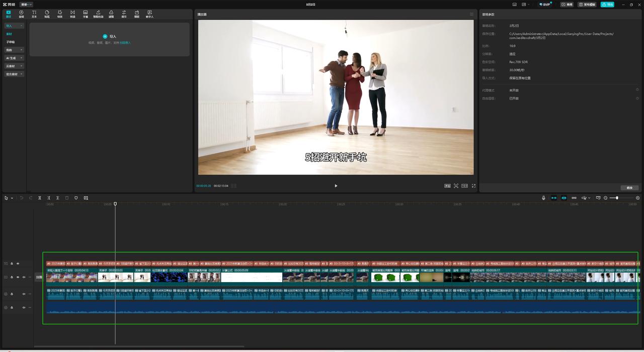Lock the first audio track
The image size is (644, 352).
(12, 294)
